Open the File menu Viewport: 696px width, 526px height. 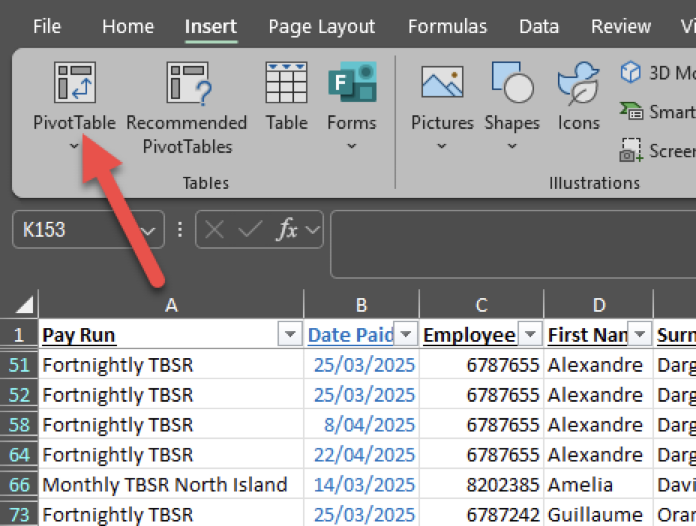click(47, 27)
